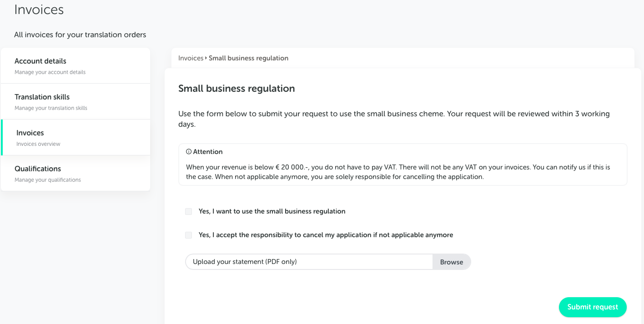Tick the accept responsibility checkbox
The image size is (644, 324).
188,235
